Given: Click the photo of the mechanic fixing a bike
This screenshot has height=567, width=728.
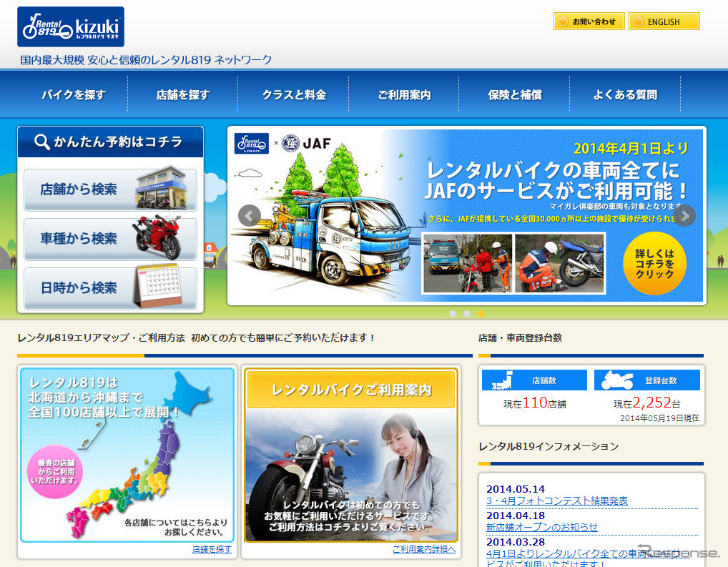Looking at the screenshot, I should click(559, 263).
